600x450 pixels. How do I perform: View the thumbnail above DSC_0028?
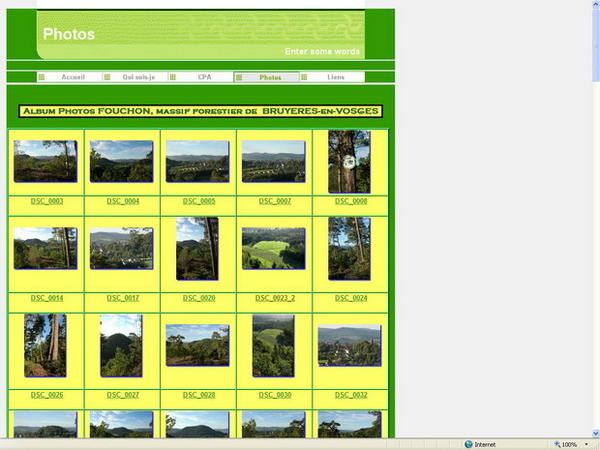197,345
